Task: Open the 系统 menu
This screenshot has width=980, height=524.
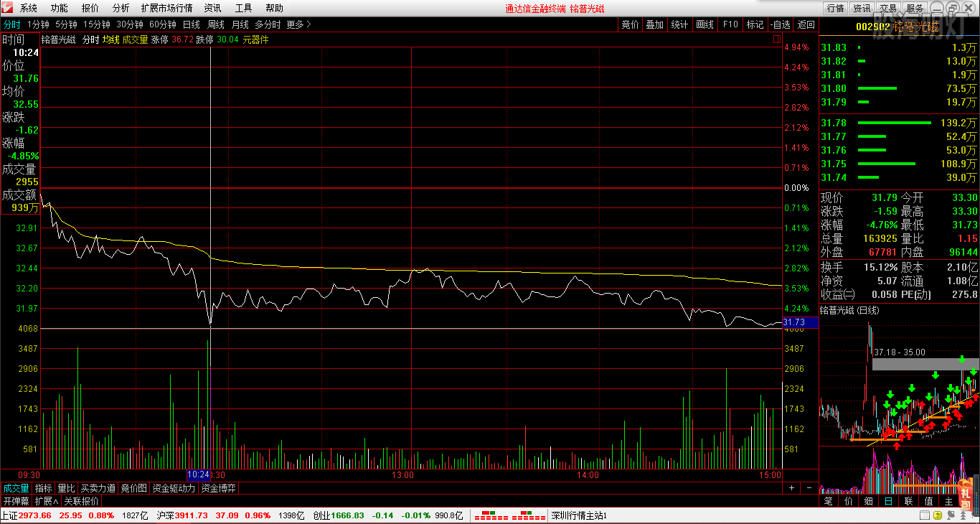Action: pos(29,8)
